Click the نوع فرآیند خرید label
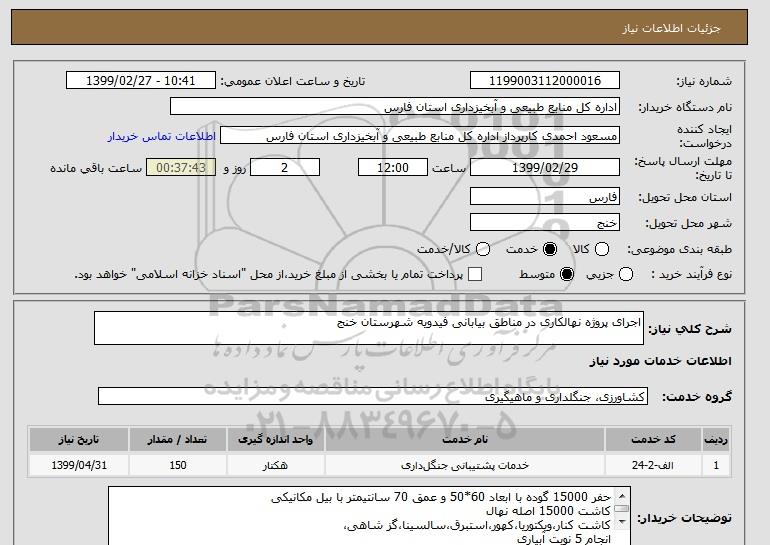 [x=691, y=274]
